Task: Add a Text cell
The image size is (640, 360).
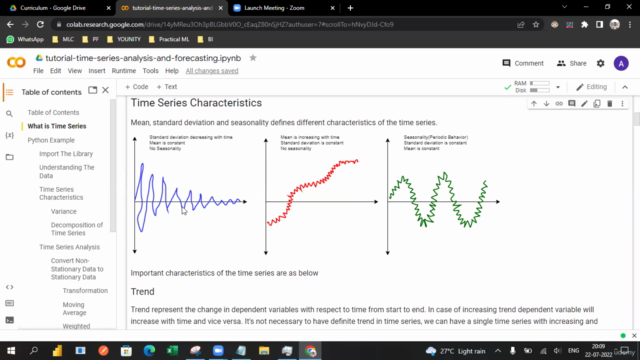Action: pyautogui.click(x=167, y=87)
